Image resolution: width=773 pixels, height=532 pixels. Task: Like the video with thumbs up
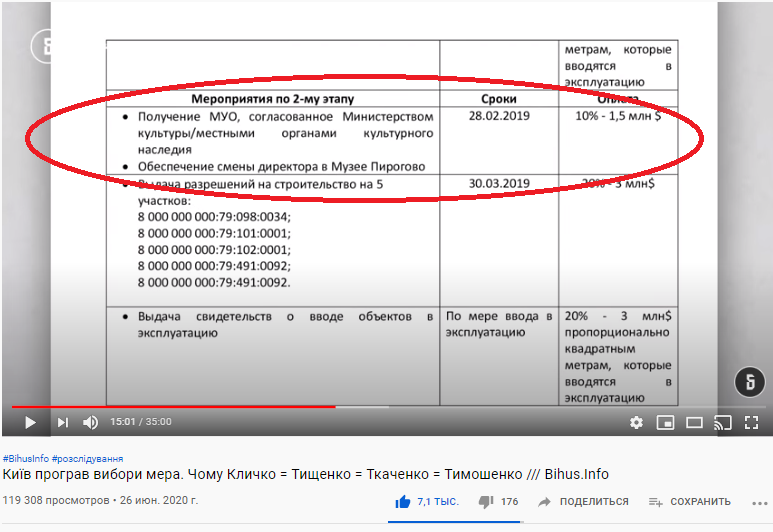(403, 502)
